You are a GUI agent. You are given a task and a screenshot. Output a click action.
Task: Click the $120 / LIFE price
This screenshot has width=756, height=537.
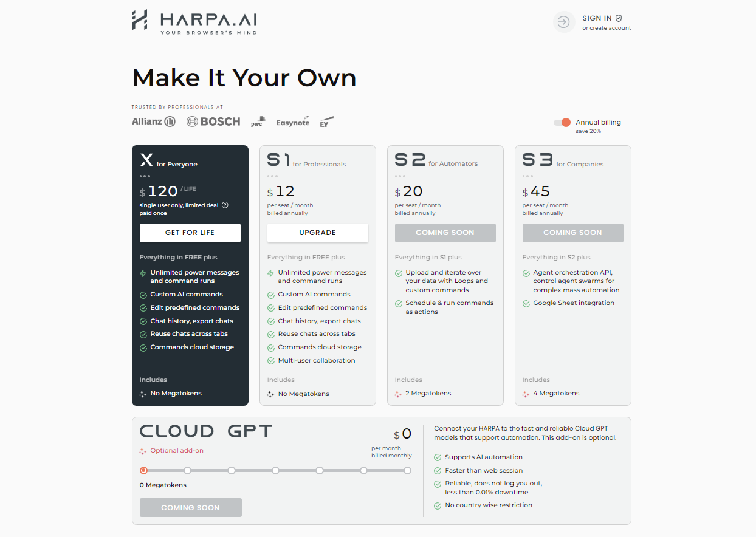tap(168, 191)
